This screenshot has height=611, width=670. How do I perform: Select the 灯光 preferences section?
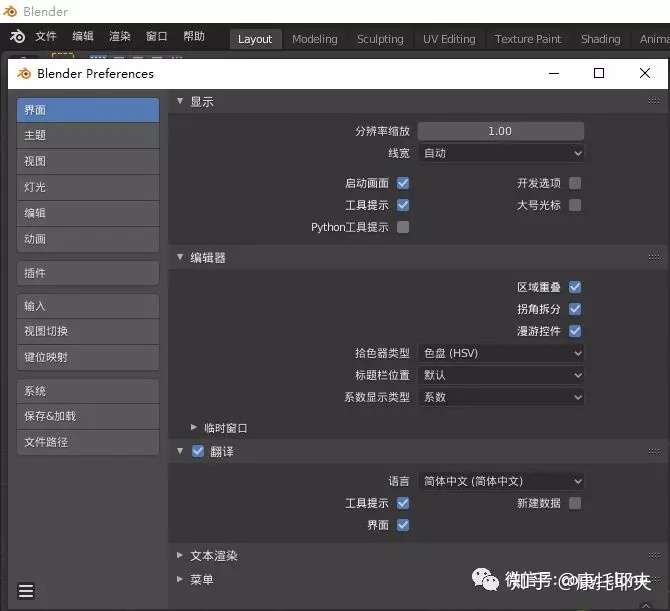click(x=88, y=188)
